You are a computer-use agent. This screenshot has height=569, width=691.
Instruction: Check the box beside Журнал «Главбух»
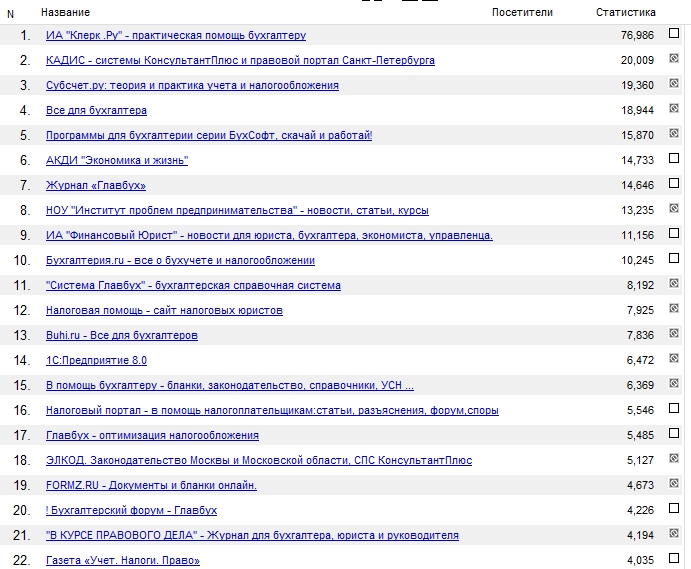[x=674, y=183]
